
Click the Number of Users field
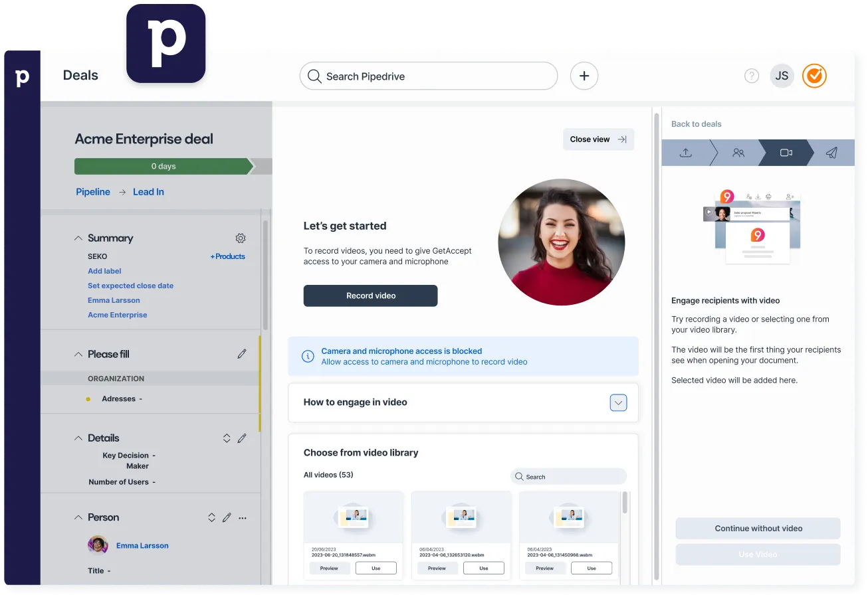(x=122, y=482)
